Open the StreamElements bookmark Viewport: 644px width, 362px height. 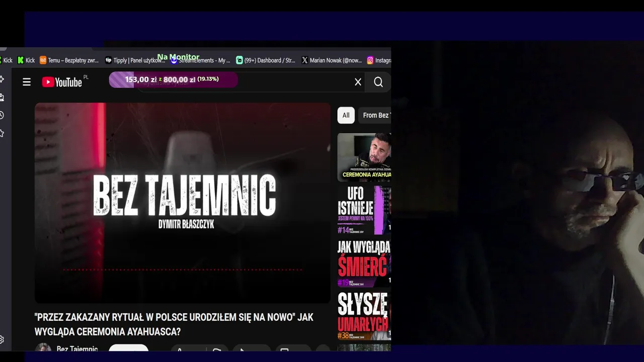200,60
